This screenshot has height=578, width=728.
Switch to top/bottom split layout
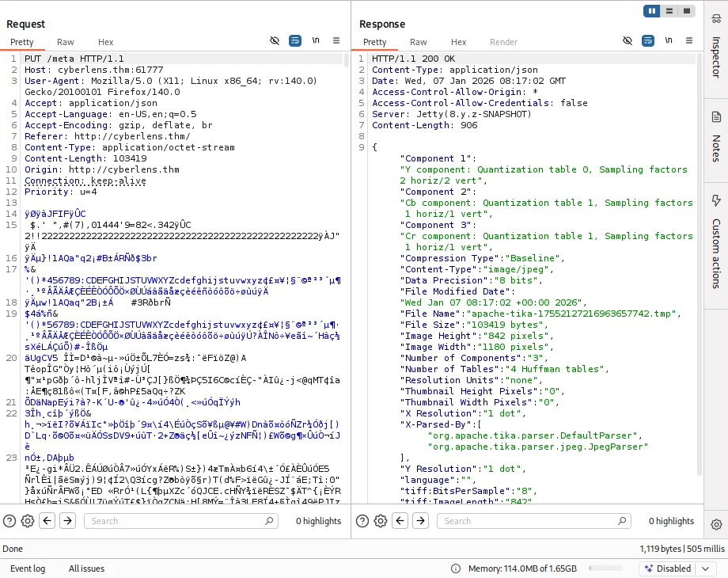(x=669, y=11)
